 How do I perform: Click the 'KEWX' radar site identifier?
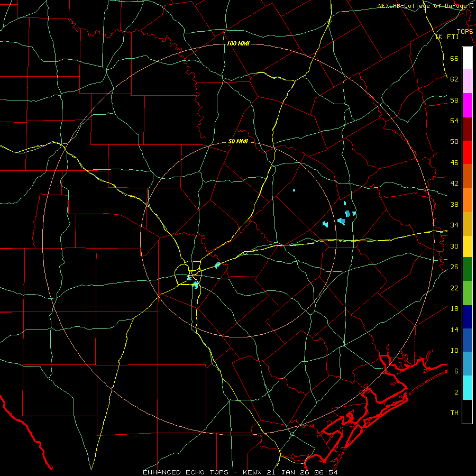[253, 472]
